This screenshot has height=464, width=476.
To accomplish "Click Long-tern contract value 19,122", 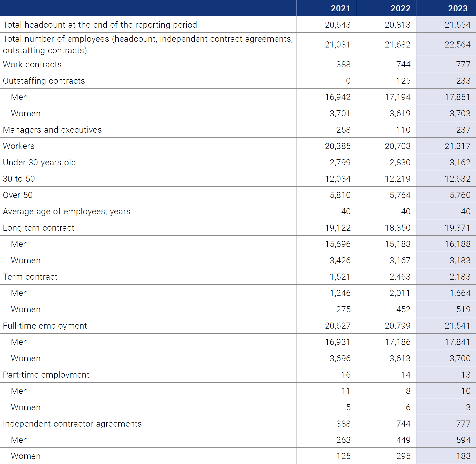I will click(x=338, y=228).
